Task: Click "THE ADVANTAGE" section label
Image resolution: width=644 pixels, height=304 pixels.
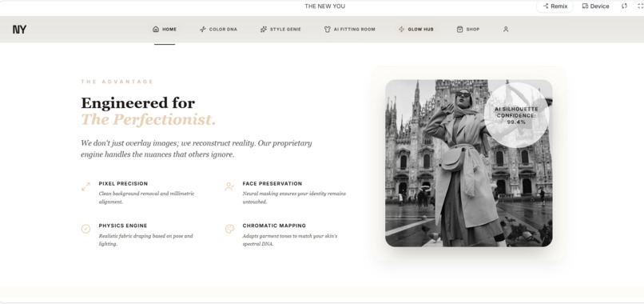Action: click(x=117, y=82)
